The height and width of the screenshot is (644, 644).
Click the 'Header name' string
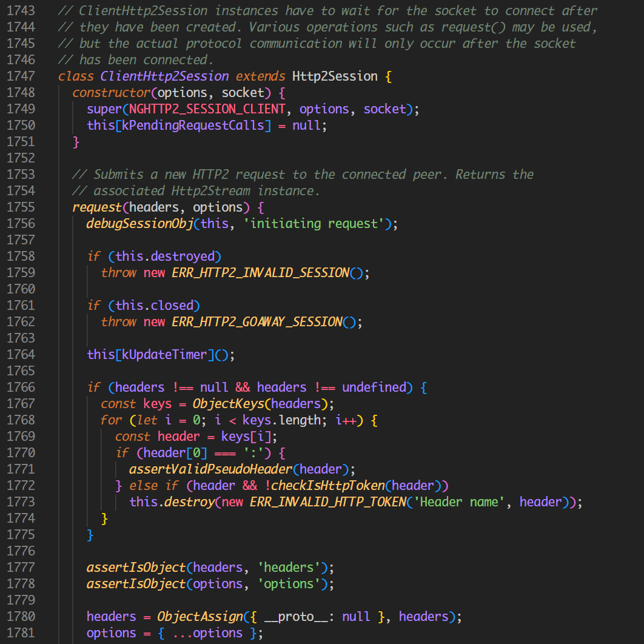coord(459,502)
